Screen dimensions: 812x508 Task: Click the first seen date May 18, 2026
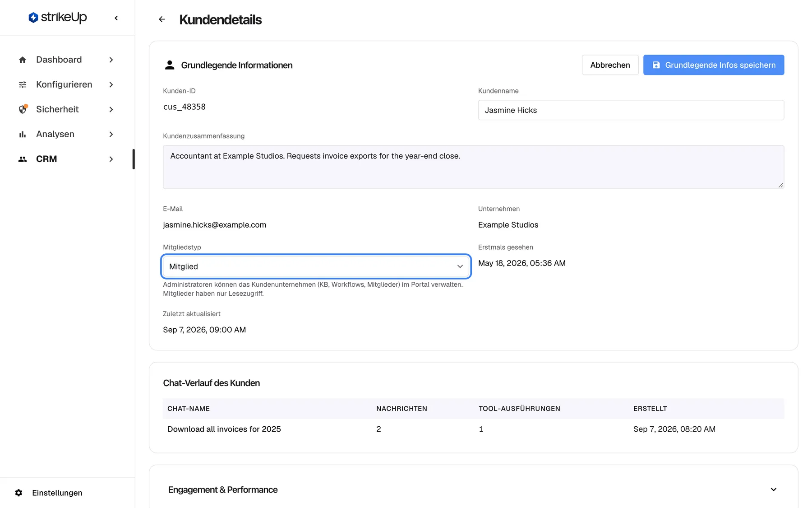coord(522,263)
